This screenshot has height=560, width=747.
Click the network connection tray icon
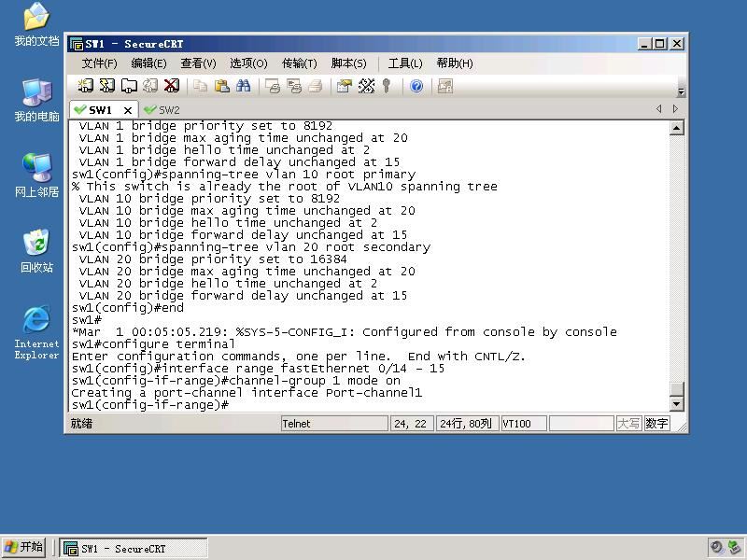click(x=734, y=548)
